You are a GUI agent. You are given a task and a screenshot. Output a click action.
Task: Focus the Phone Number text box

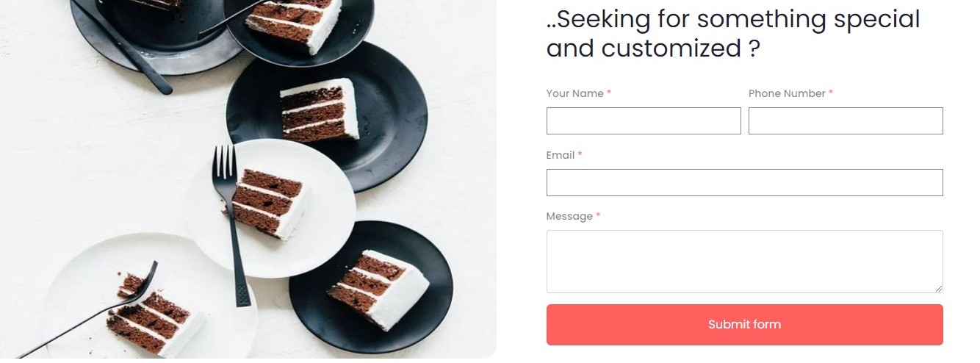pyautogui.click(x=845, y=121)
